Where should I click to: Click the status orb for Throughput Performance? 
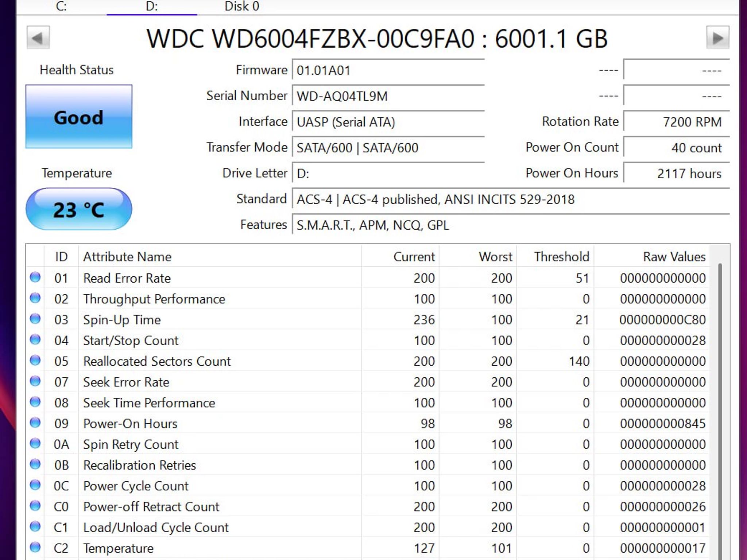coord(35,298)
